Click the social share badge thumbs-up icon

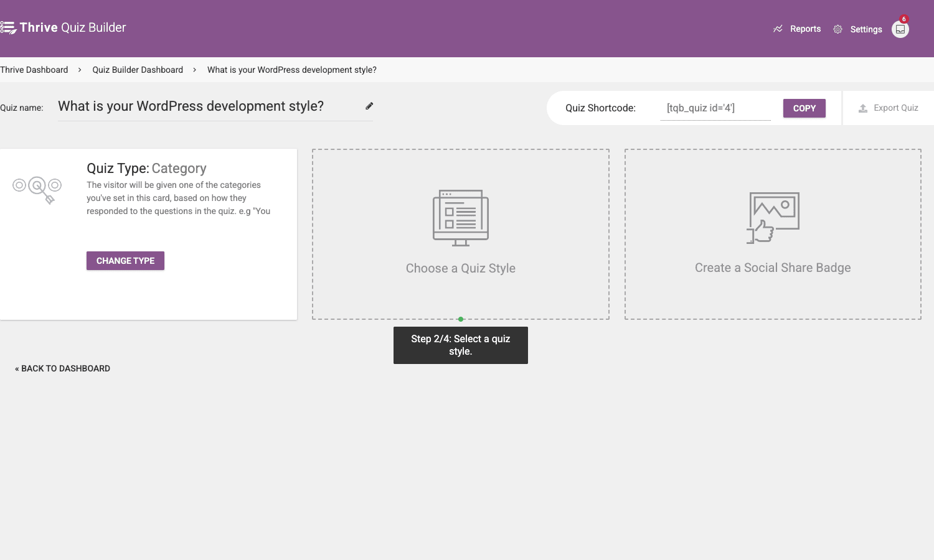773,218
